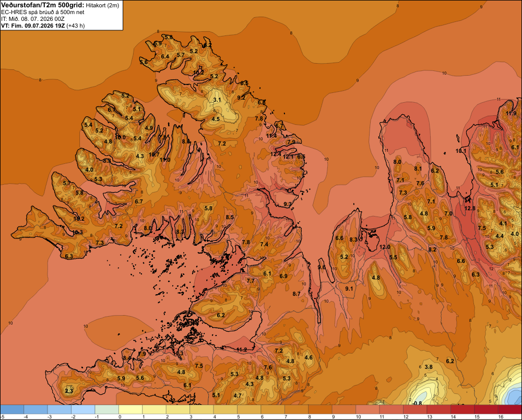Image resolution: width=522 pixels, height=420 pixels.
Task: Select the 3.8 temperature label
Action: [x=429, y=367]
